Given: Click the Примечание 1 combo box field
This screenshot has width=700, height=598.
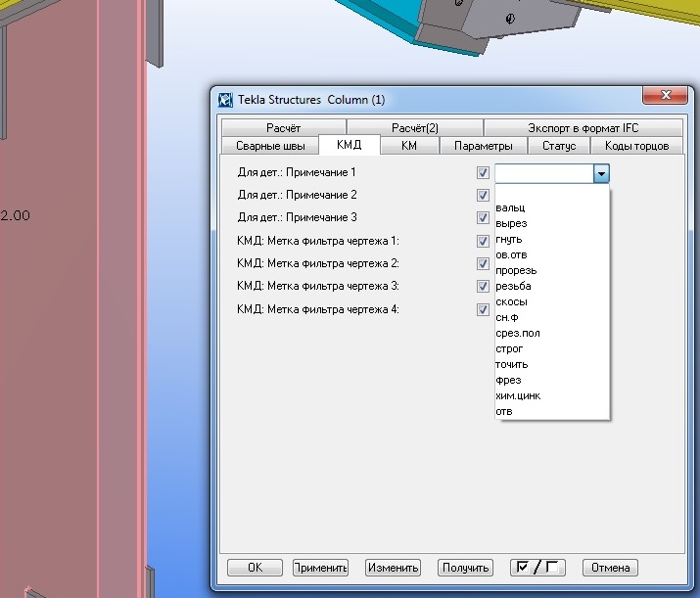Looking at the screenshot, I should (x=544, y=173).
